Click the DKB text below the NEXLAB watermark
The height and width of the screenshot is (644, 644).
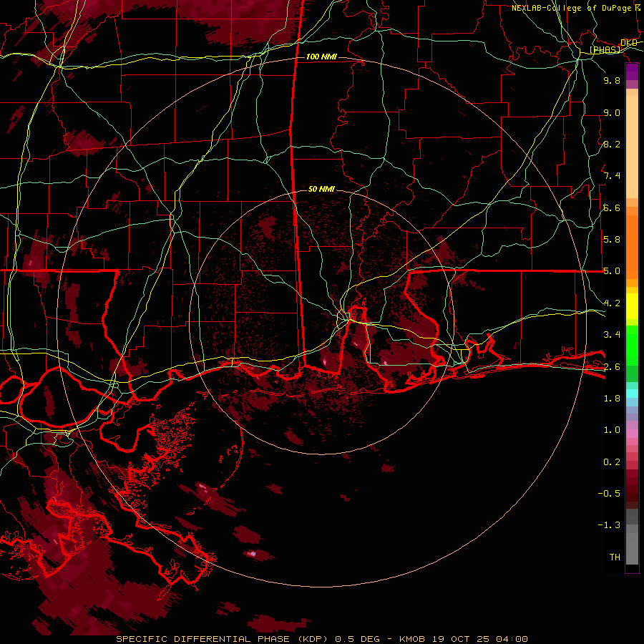[x=629, y=43]
